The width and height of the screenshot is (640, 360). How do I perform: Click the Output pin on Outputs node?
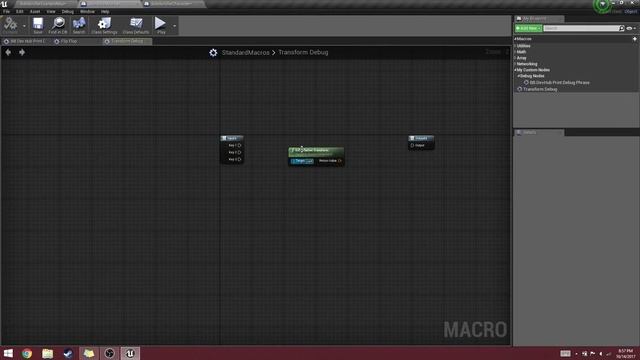[x=412, y=145]
